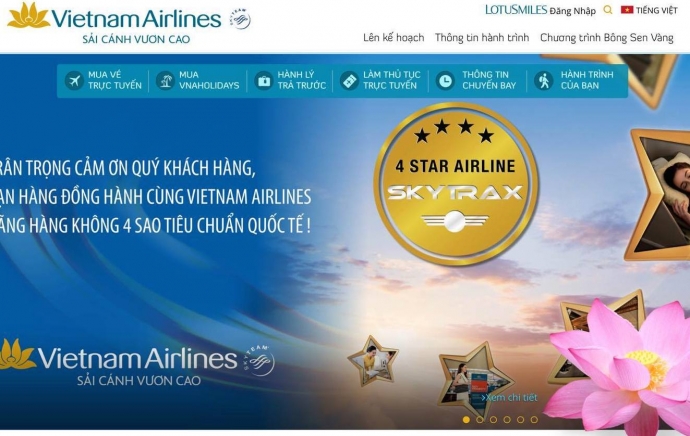Viewport: 690px width, 436px height.
Task: Click the Vietnam Airlines header logo
Action: click(x=114, y=23)
